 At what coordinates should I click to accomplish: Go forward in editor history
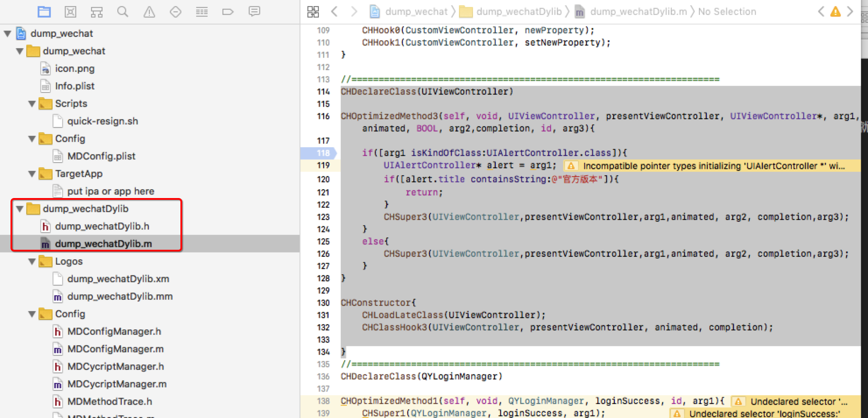pyautogui.click(x=354, y=12)
